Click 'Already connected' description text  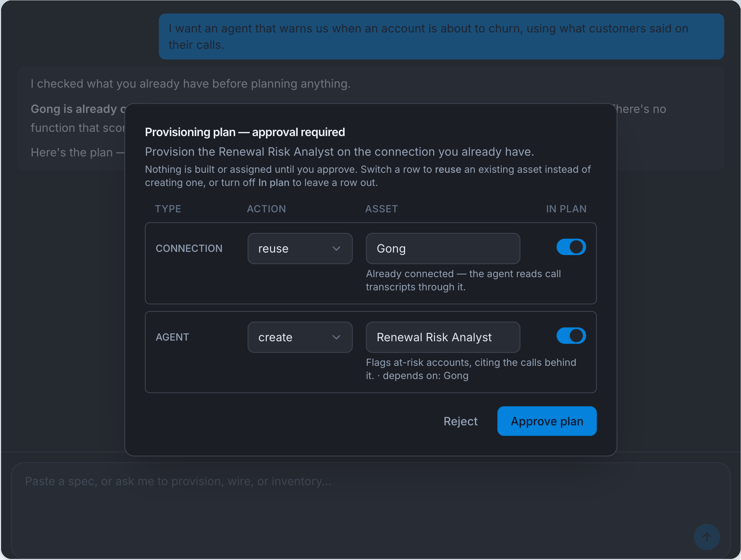(x=463, y=280)
